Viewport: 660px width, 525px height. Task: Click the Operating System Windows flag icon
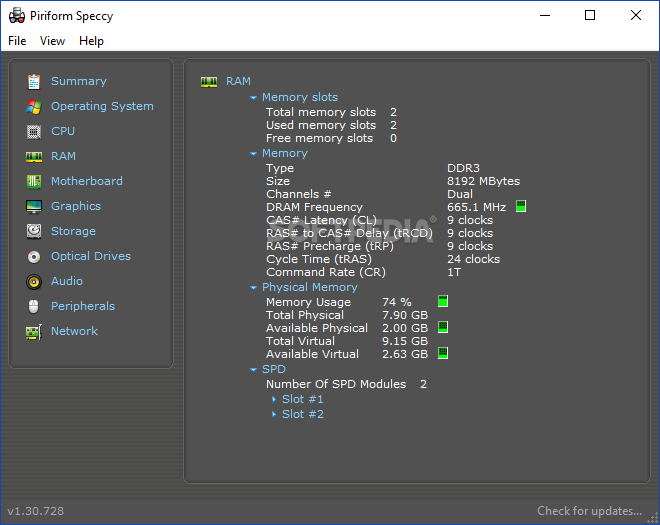(34, 107)
